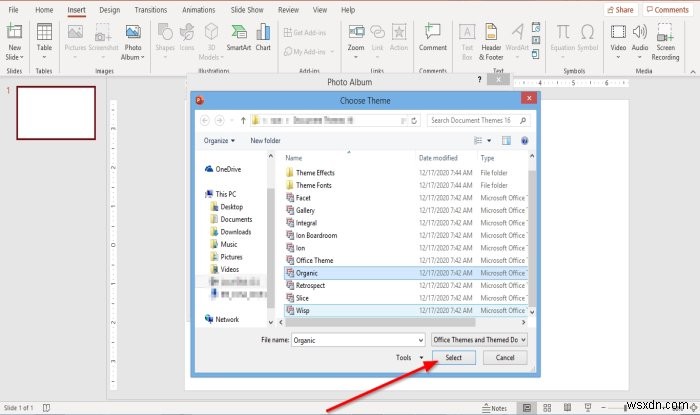Select slide 1 thumbnail
Image resolution: width=700 pixels, height=415 pixels.
[x=56, y=113]
